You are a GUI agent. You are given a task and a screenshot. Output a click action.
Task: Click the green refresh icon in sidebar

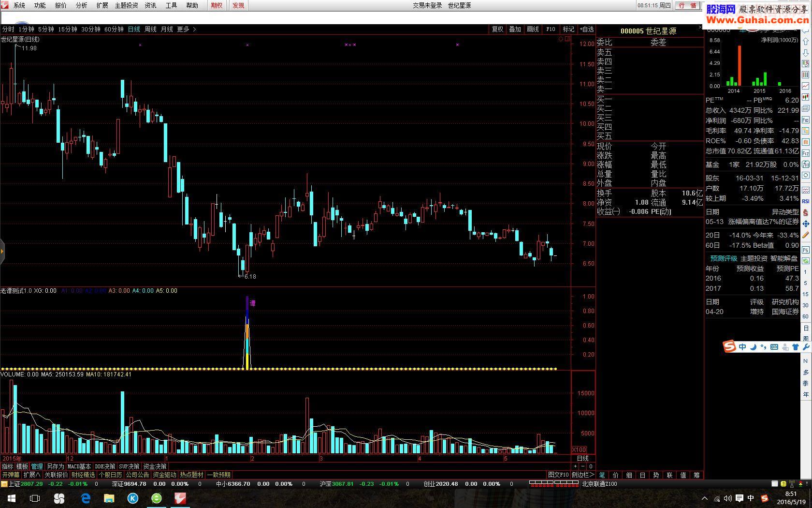coord(805,261)
